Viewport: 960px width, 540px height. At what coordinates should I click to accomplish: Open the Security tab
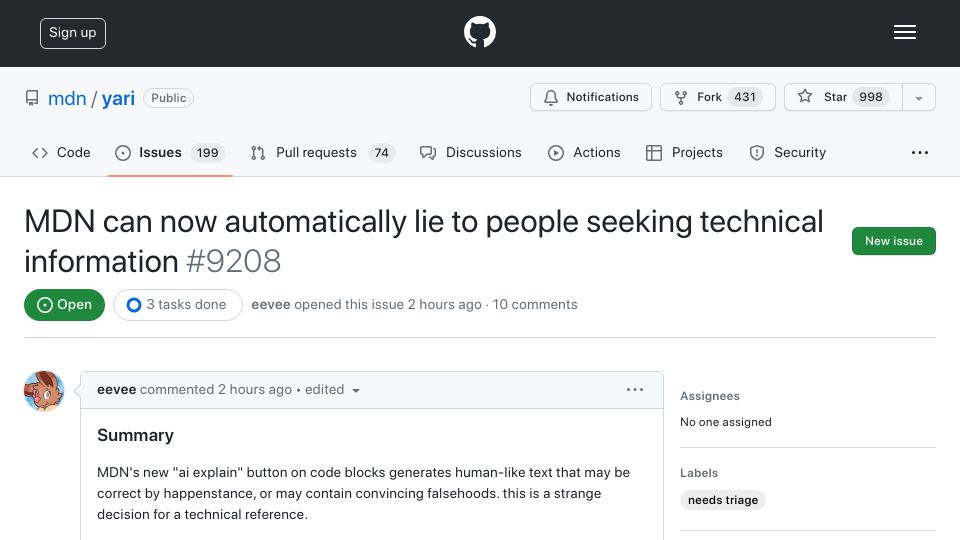(x=788, y=152)
